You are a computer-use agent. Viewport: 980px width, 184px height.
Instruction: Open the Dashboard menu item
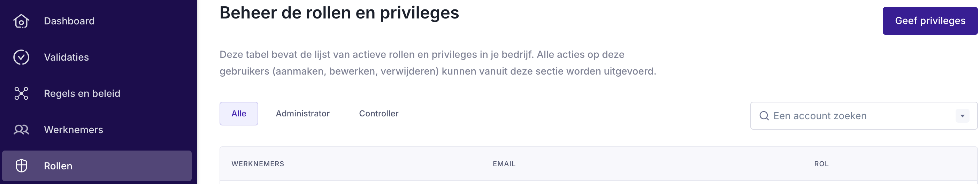69,21
